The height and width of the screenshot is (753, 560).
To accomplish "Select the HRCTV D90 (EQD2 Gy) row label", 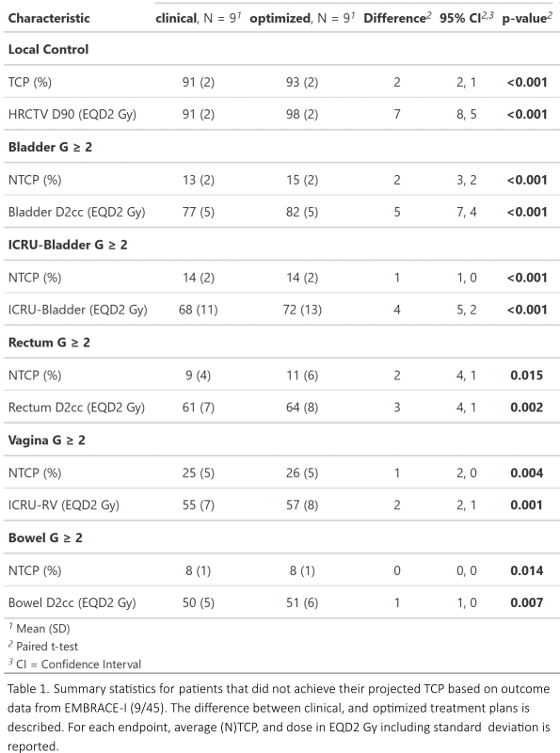I will [72, 114].
